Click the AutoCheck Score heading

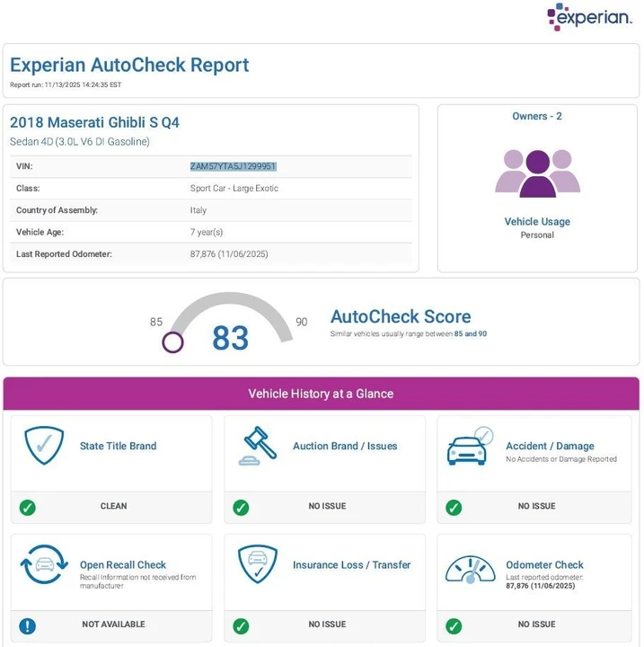coord(401,316)
